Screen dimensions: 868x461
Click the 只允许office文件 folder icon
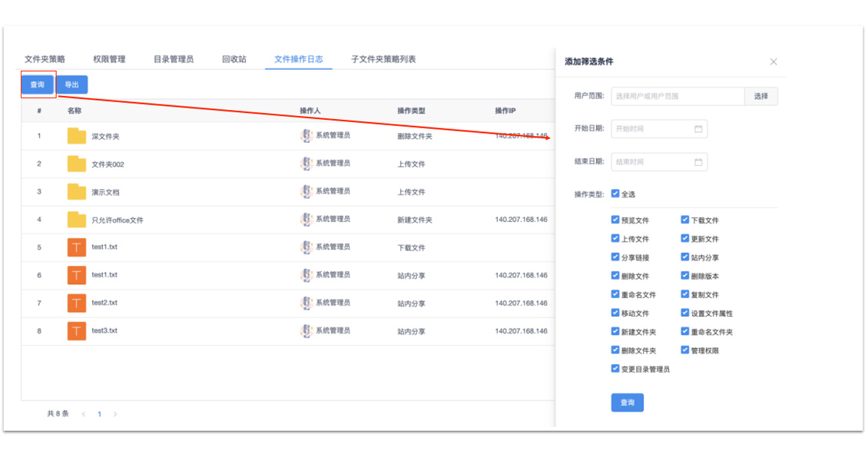(76, 221)
